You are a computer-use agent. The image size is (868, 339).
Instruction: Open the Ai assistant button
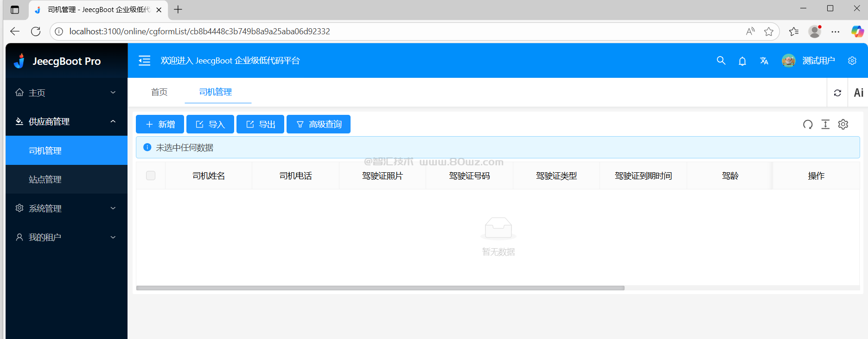[x=859, y=93]
